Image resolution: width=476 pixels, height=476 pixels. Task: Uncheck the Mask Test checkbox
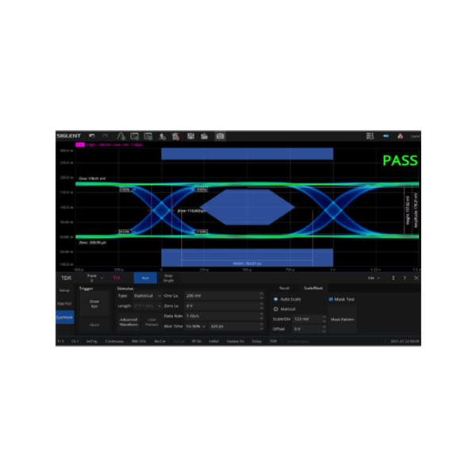click(x=332, y=299)
